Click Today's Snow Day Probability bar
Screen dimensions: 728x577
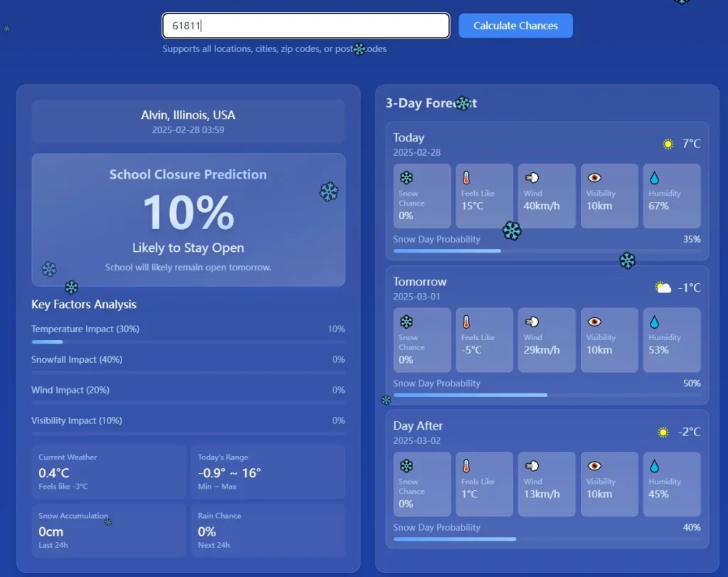547,250
